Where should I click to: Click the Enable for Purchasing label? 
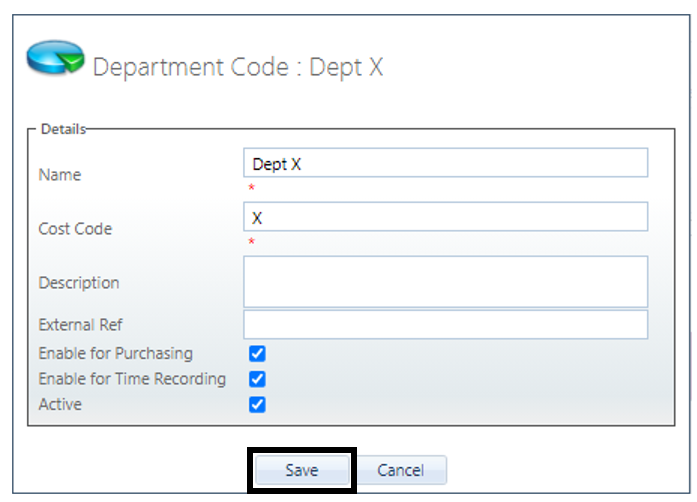(116, 353)
